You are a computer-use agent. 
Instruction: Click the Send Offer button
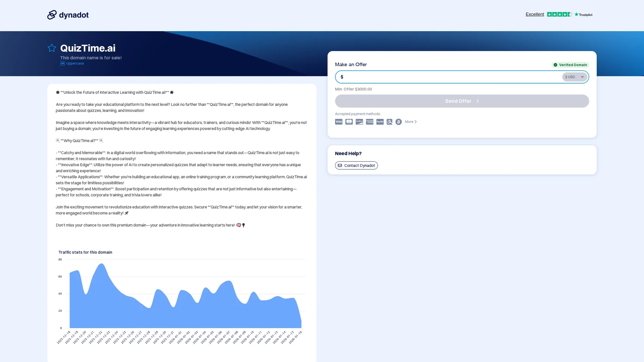tap(462, 101)
